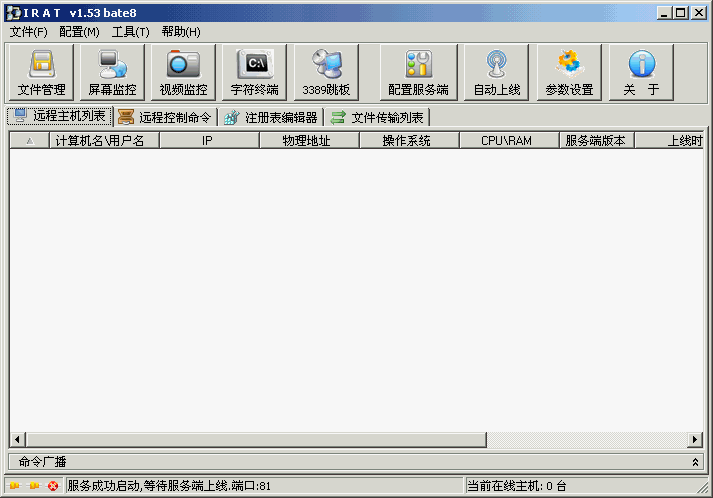Click the horizontal scrollbar right arrow
This screenshot has height=498, width=713.
tap(695, 440)
